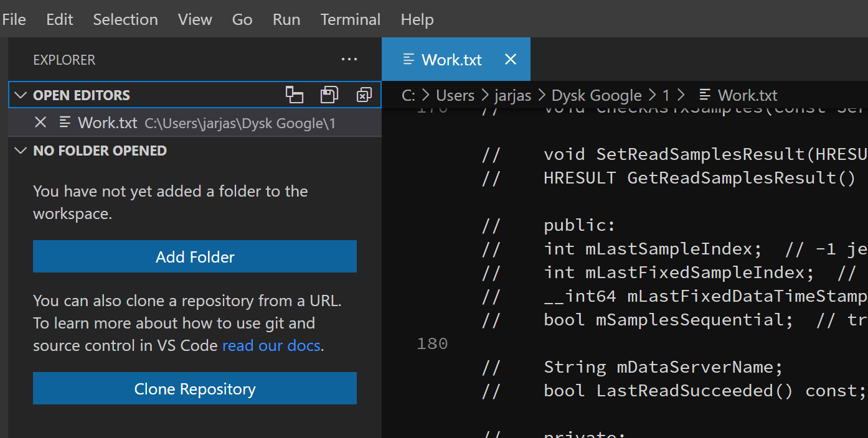Click the New Untitled File icon
Screen dimensions: 868x438
(x=294, y=95)
